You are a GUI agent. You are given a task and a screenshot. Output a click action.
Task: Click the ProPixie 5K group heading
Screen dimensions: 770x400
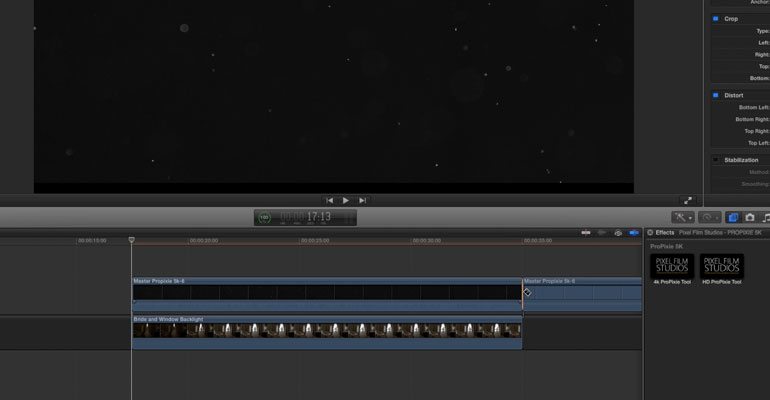(x=666, y=246)
